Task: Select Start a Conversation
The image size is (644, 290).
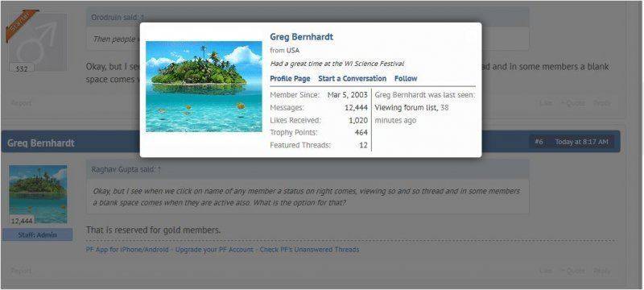Action: point(352,78)
